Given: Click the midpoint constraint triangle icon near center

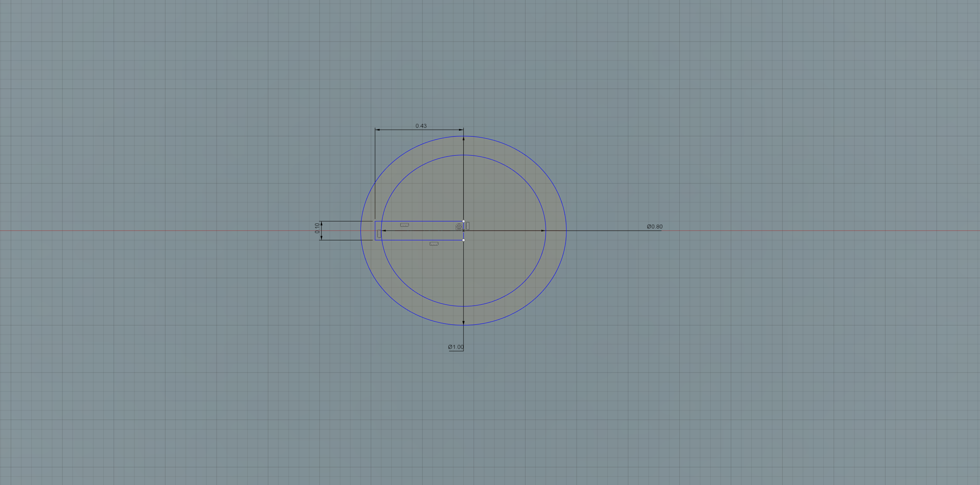Looking at the screenshot, I should tap(459, 227).
